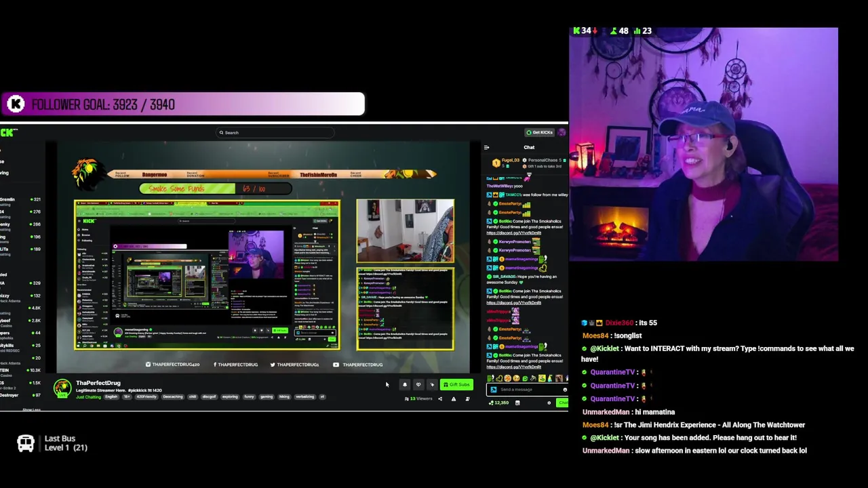
Task: Click the Kick K icon in follower goal
Action: pyautogui.click(x=16, y=104)
